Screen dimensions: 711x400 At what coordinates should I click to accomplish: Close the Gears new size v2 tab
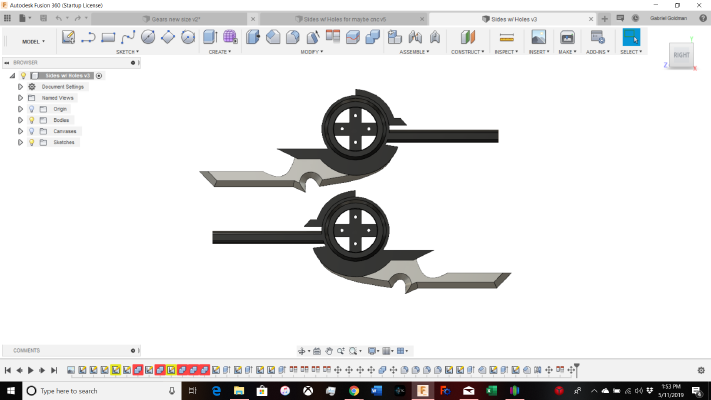[x=253, y=19]
